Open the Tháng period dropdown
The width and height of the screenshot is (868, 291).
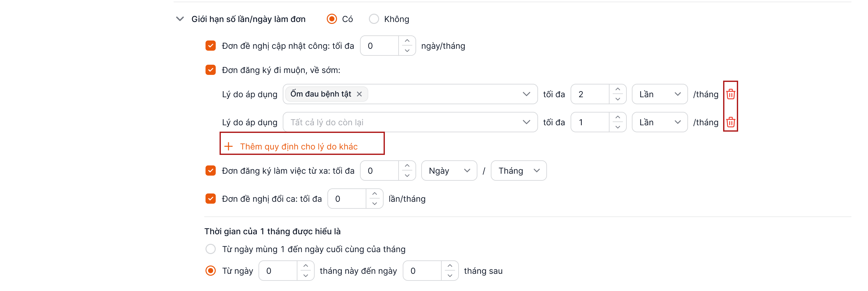click(518, 171)
